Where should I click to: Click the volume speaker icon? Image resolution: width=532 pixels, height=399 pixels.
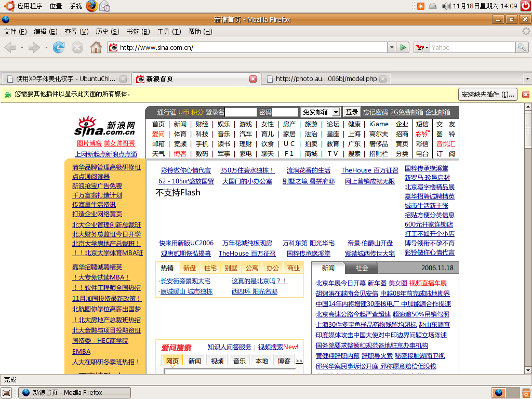coord(446,6)
